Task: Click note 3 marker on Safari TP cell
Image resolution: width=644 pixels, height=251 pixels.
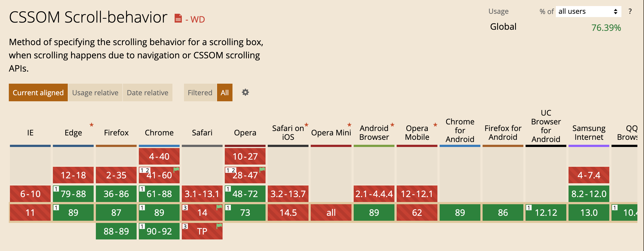Action: click(x=185, y=226)
